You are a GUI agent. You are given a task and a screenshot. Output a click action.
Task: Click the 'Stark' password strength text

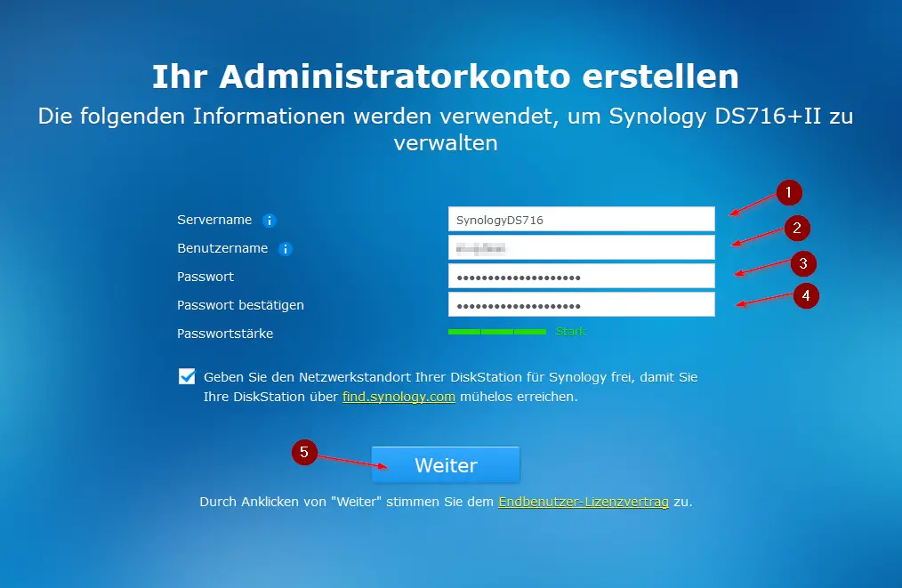coord(571,332)
